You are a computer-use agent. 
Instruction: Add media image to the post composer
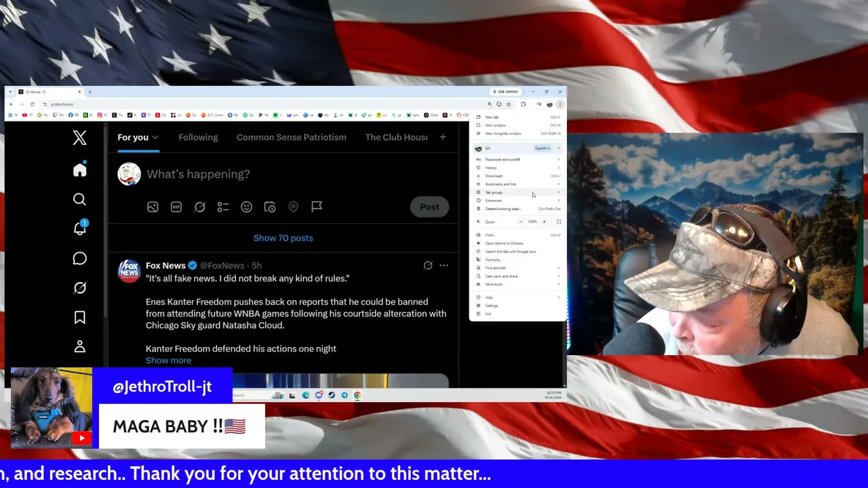[153, 207]
